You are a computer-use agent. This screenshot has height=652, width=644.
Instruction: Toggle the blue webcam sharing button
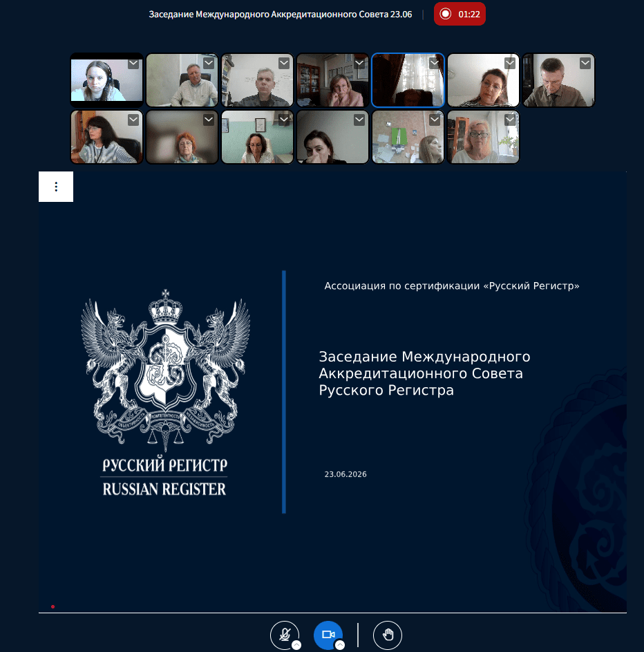coord(328,635)
